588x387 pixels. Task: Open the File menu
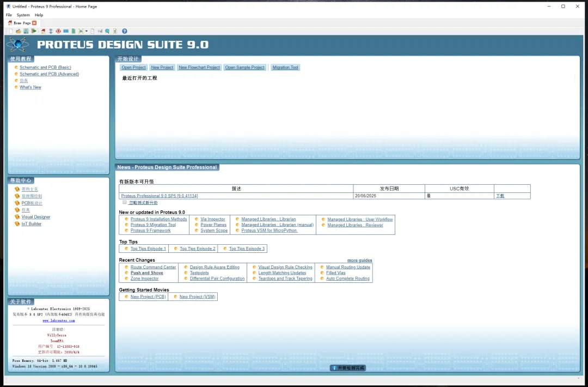pos(9,15)
